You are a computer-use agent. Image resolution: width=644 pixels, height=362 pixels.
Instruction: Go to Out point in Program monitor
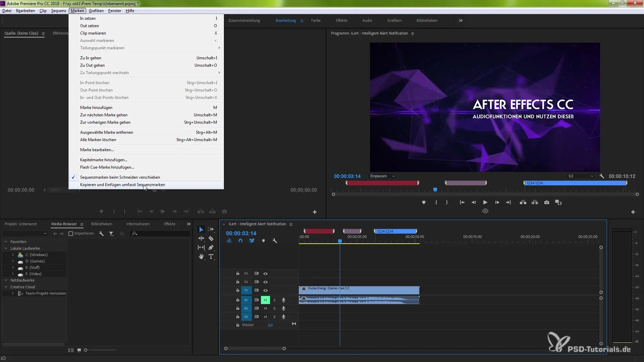pos(508,202)
